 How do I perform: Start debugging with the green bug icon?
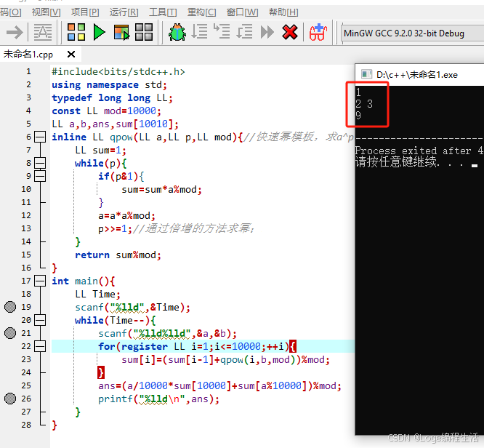click(x=177, y=32)
